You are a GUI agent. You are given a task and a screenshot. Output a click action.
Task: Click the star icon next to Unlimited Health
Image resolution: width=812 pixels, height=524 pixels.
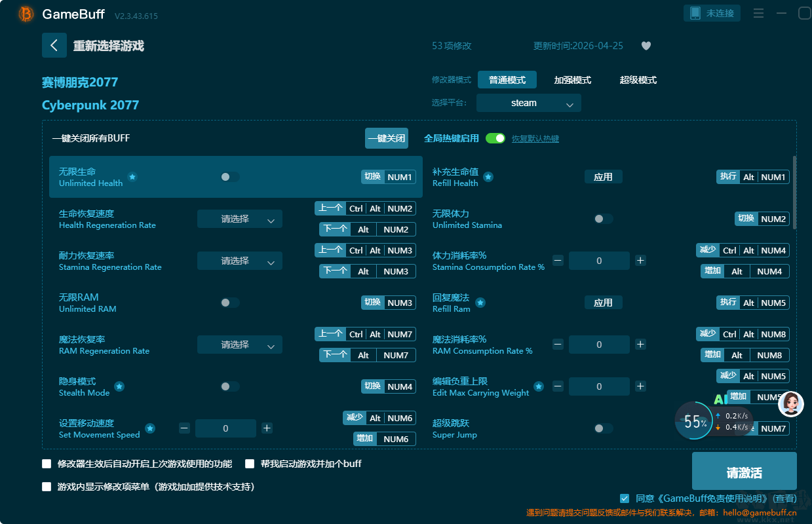[132, 177]
